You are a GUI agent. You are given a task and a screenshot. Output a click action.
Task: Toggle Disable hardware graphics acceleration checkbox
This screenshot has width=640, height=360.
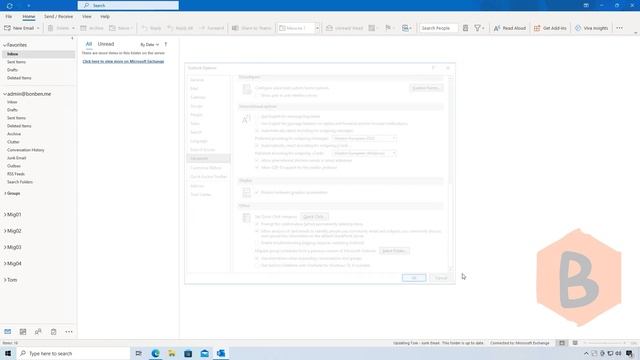pyautogui.click(x=257, y=193)
